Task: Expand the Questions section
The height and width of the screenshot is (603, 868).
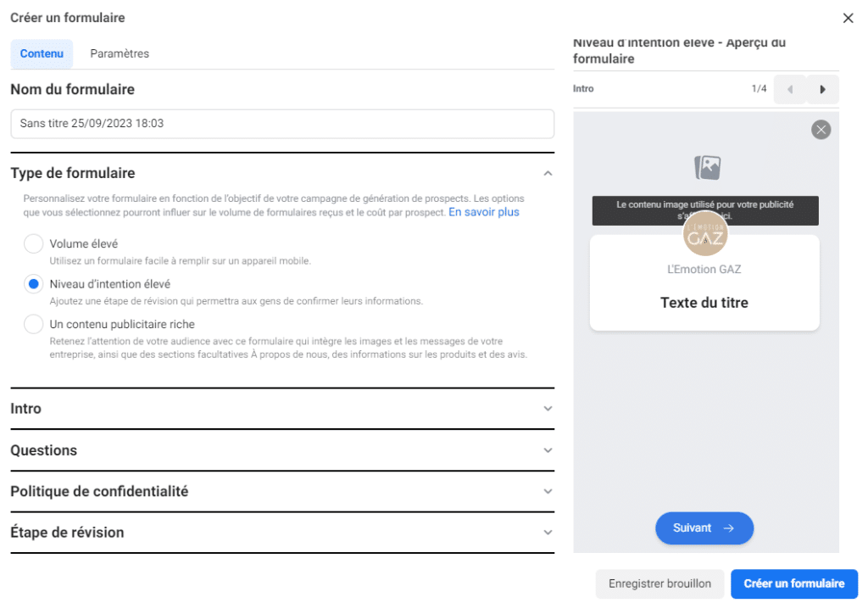Action: point(548,449)
